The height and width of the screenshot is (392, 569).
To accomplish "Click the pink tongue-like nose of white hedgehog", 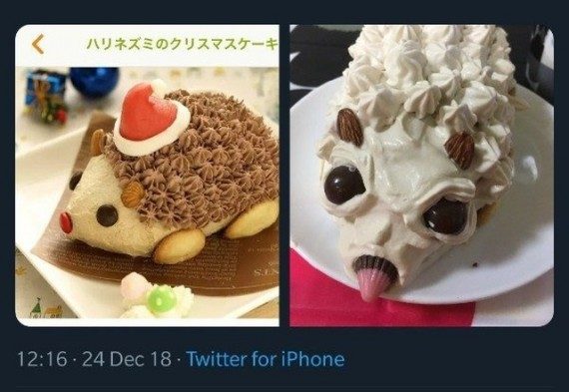I will click(x=372, y=279).
